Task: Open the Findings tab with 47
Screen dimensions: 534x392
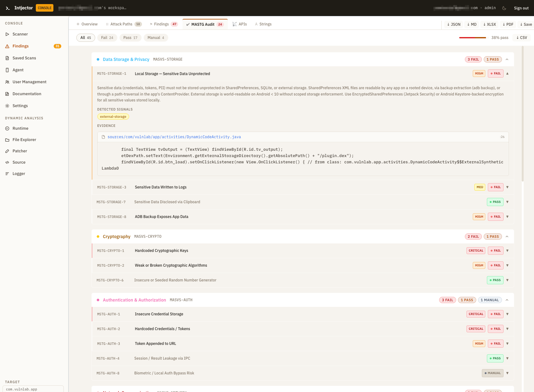Action: 164,24
